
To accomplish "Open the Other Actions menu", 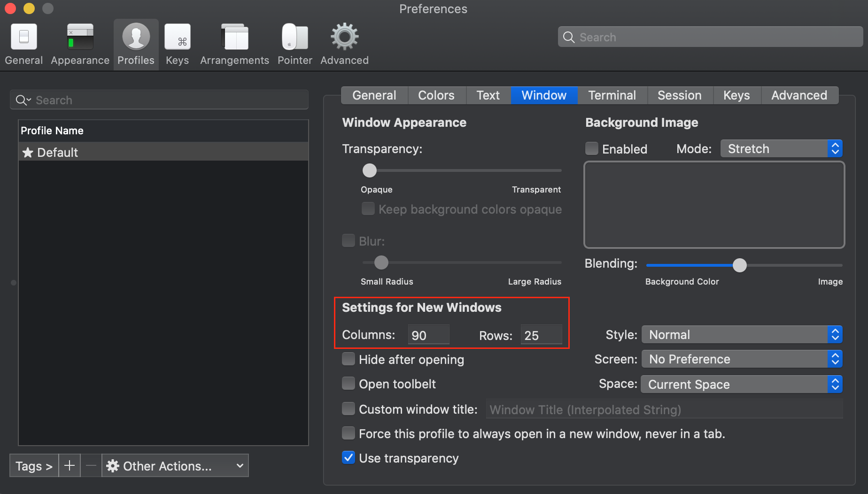I will (175, 465).
